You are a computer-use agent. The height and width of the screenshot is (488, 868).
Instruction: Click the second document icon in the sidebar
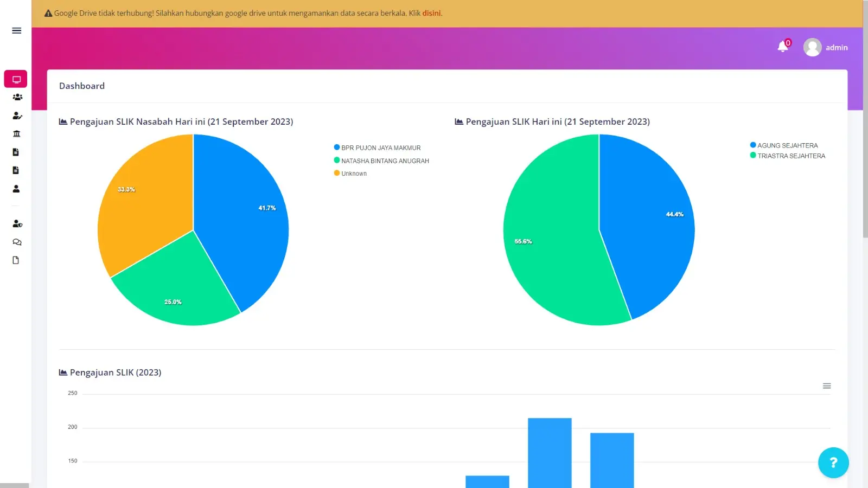click(17, 170)
